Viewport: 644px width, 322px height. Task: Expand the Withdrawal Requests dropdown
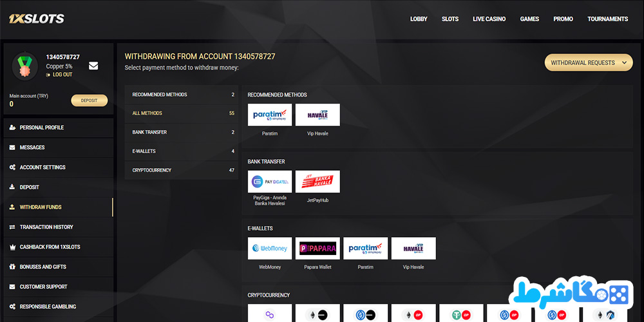coord(589,62)
